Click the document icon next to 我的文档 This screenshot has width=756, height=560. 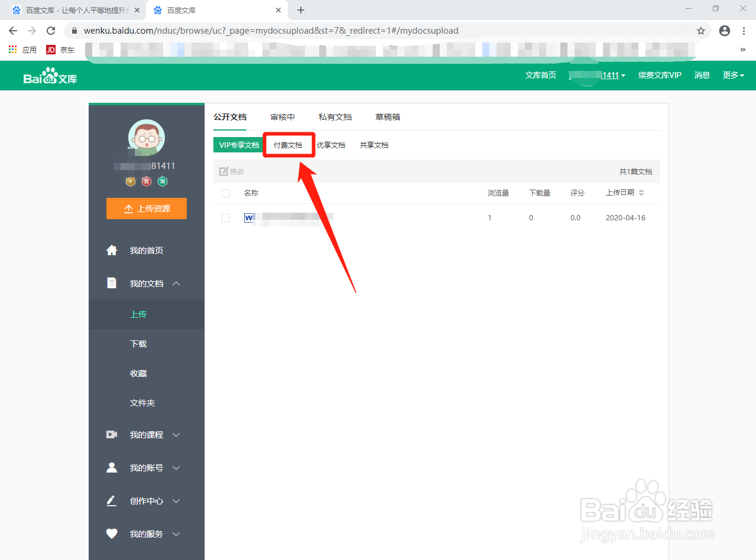tap(112, 282)
